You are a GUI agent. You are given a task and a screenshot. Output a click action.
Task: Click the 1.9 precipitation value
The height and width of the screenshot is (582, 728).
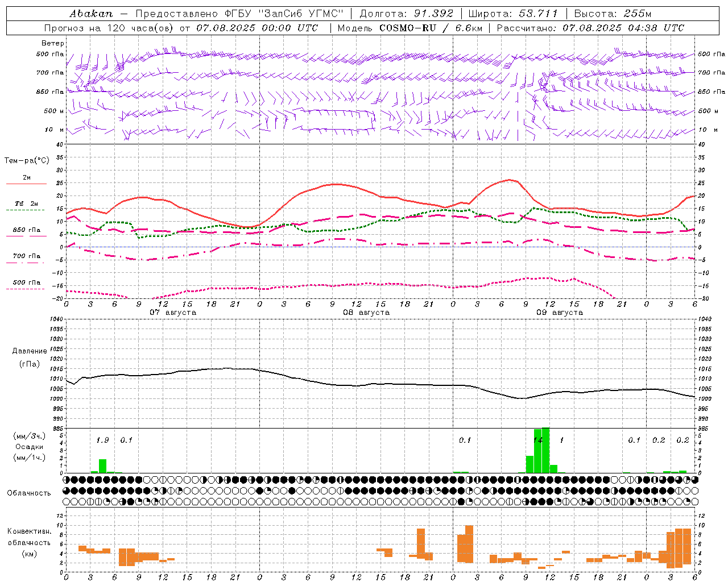click(x=102, y=440)
